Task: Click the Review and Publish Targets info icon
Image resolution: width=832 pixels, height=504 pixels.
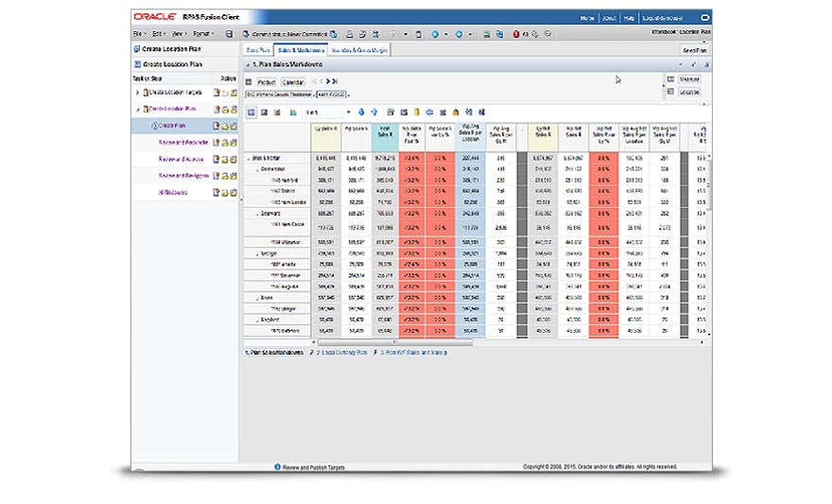Action: click(277, 466)
